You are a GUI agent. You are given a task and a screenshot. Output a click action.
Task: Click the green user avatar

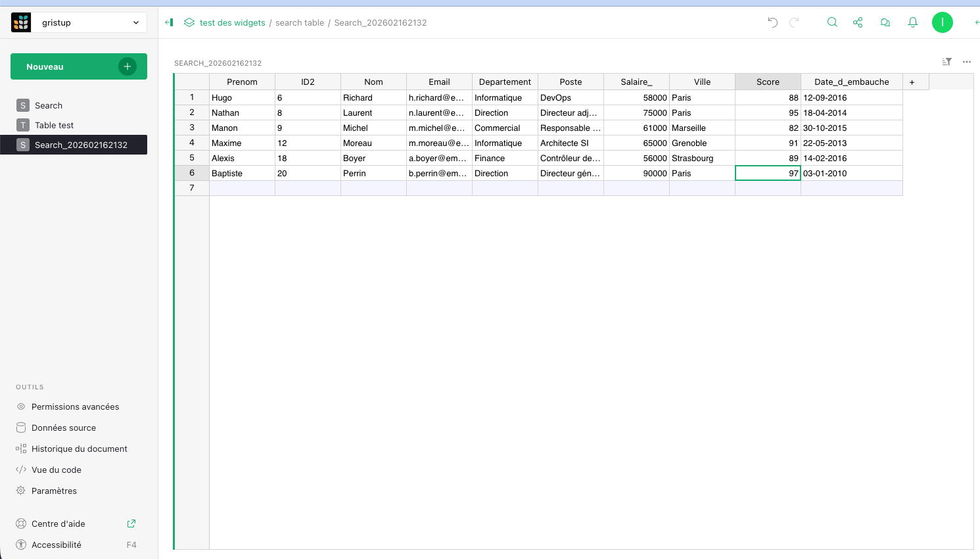942,22
